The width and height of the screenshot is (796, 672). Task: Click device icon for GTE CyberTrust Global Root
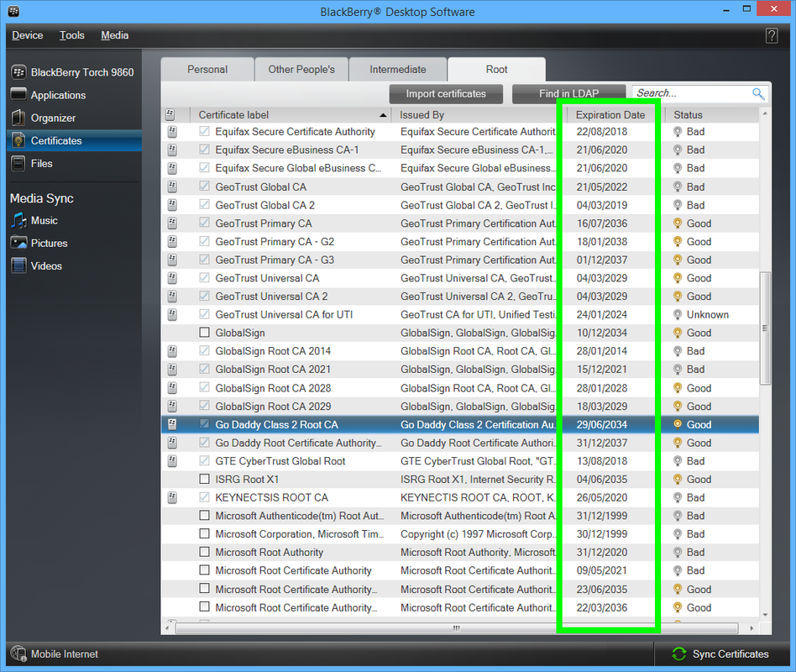coord(172,461)
